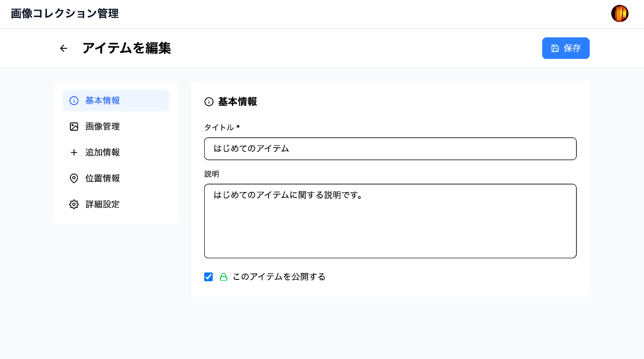The image size is (644, 359).
Task: Click the このアイテムを公開する label text
Action: coord(279,277)
